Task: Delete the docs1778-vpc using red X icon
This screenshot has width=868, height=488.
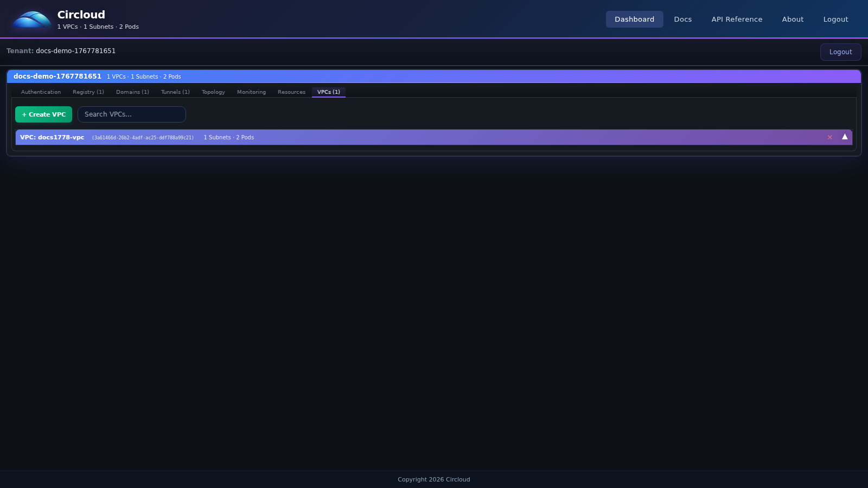Action: (x=829, y=137)
